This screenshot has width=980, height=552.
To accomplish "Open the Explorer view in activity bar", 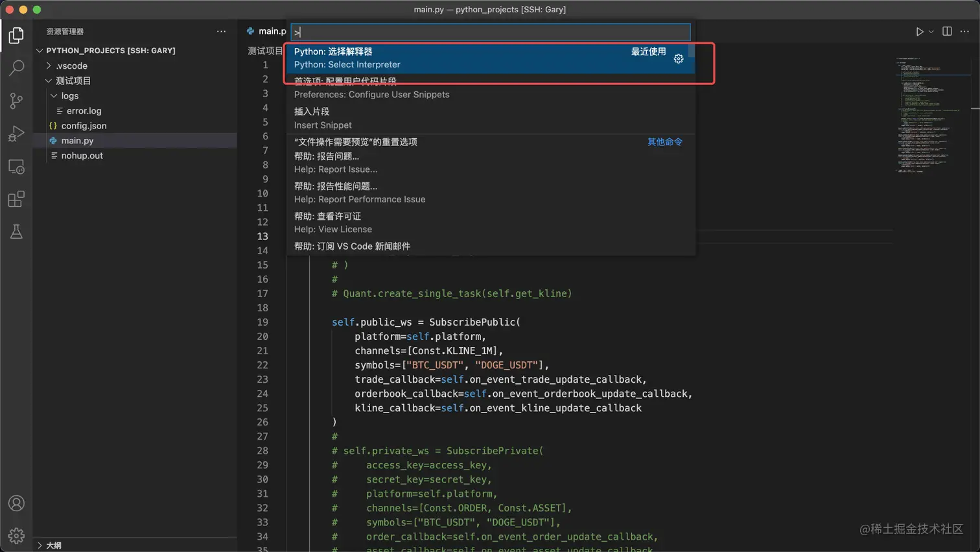I will pyautogui.click(x=16, y=35).
